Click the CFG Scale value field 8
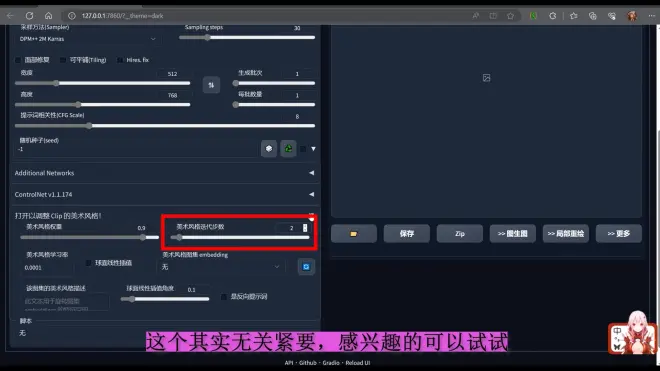The width and height of the screenshot is (660, 371). pos(297,116)
